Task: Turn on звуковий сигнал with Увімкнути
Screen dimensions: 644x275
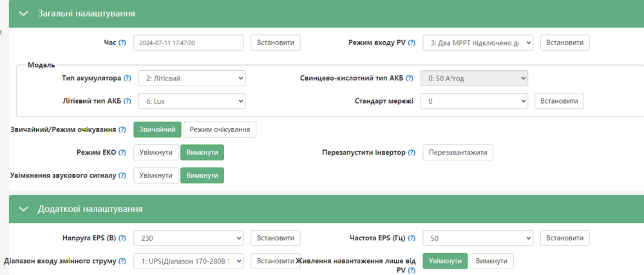Action: tap(156, 175)
